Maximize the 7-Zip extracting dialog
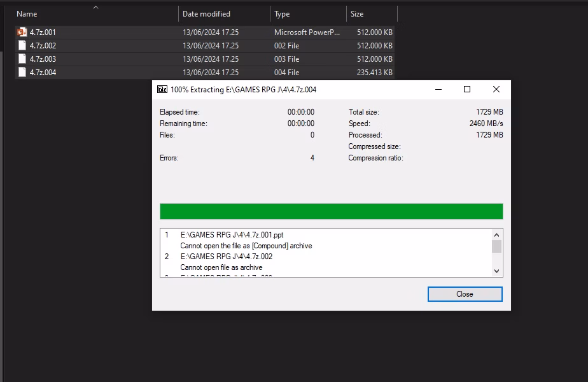588x382 pixels. click(x=467, y=89)
